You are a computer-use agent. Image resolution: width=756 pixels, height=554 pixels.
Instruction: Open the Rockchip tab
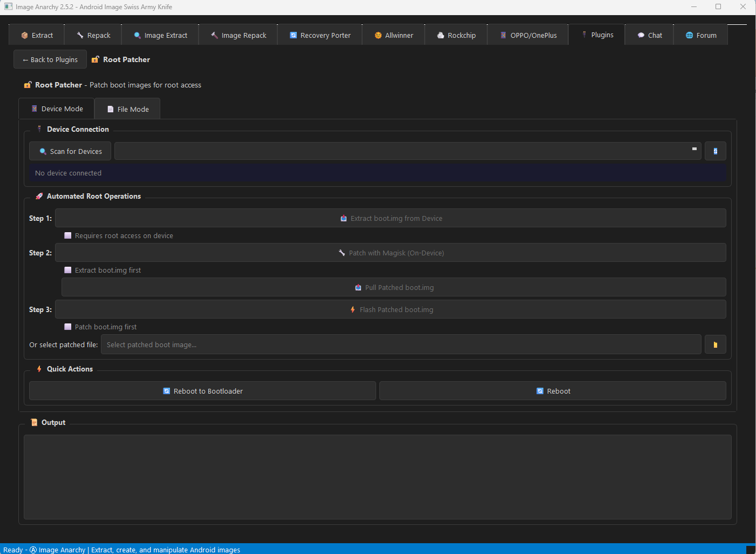(x=456, y=35)
